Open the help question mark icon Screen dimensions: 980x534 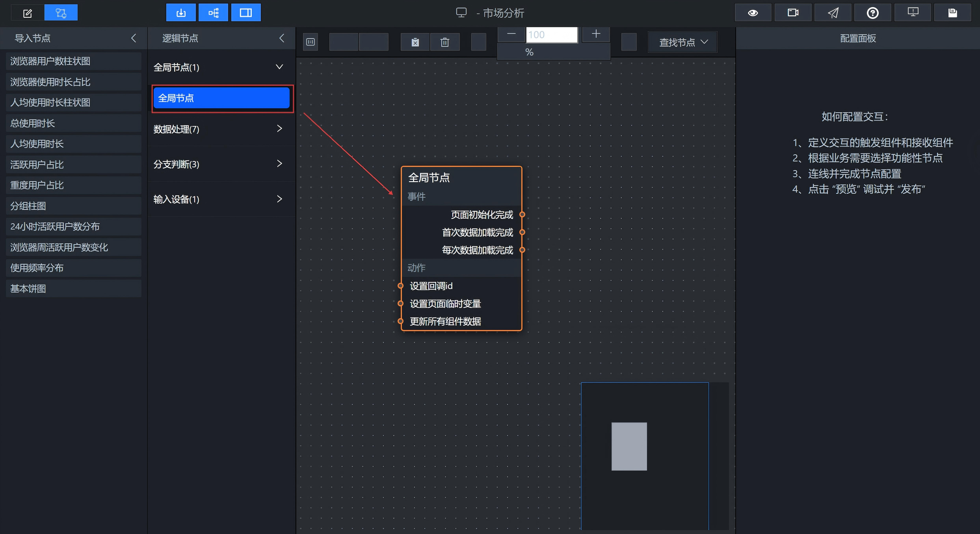tap(873, 13)
